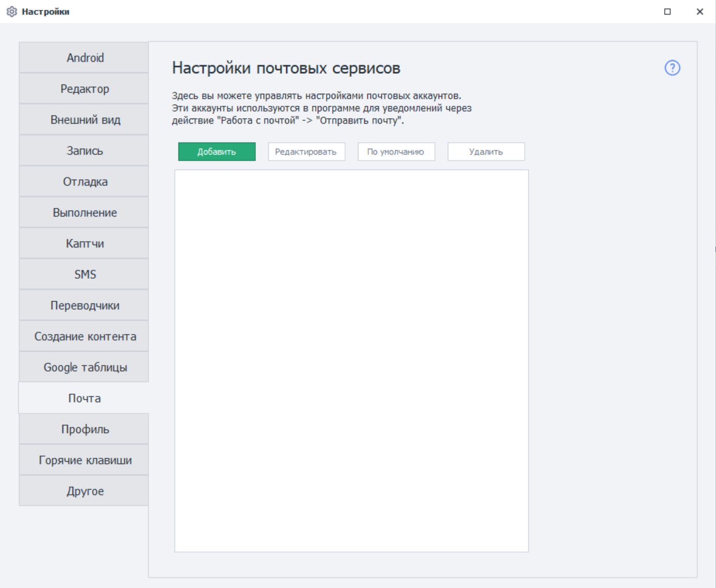Go to Создание контента tab
Screen dimensions: 716x588
coord(84,336)
